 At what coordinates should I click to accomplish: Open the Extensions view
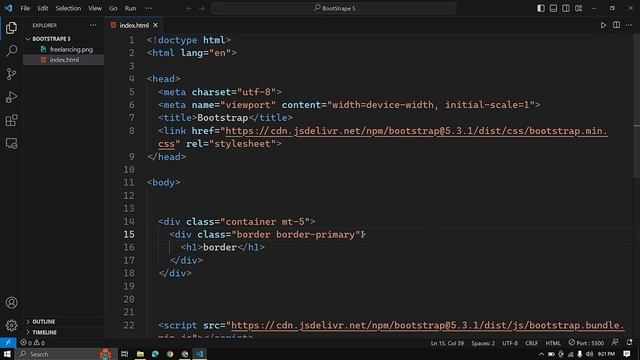tap(11, 120)
